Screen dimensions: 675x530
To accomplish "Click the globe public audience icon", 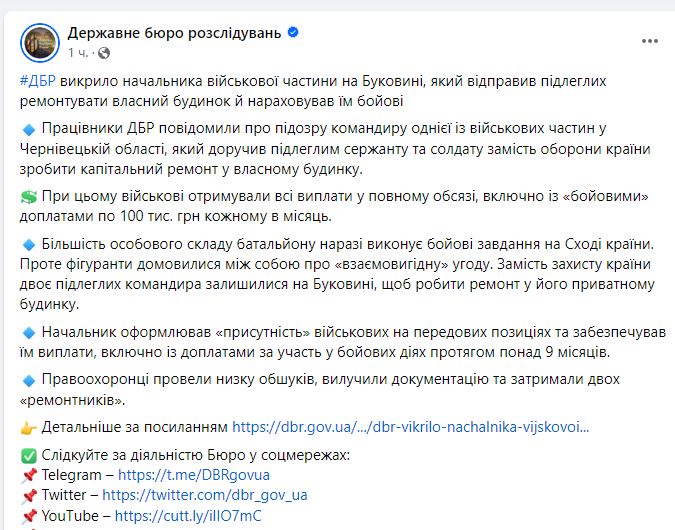I will (x=104, y=52).
